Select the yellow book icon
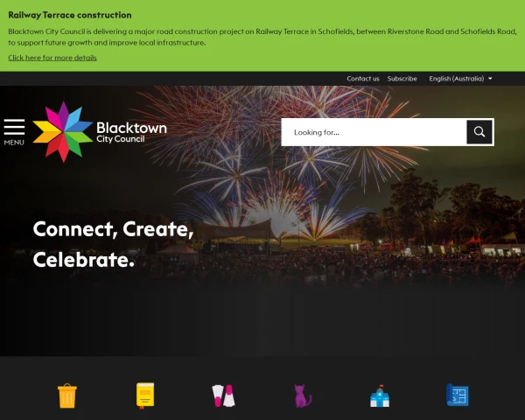This screenshot has height=420, width=525. pyautogui.click(x=145, y=395)
